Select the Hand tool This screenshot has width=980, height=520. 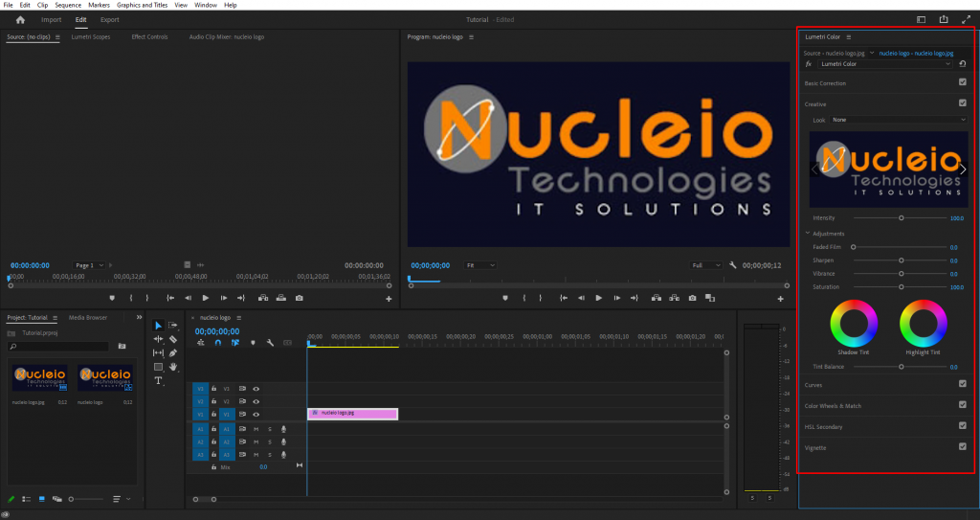coord(173,367)
